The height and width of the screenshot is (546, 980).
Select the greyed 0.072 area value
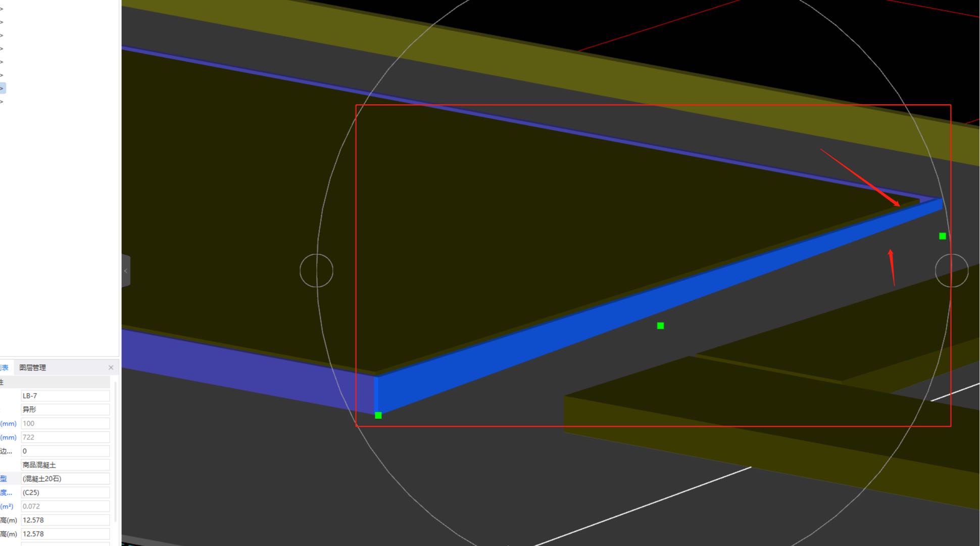pos(65,506)
